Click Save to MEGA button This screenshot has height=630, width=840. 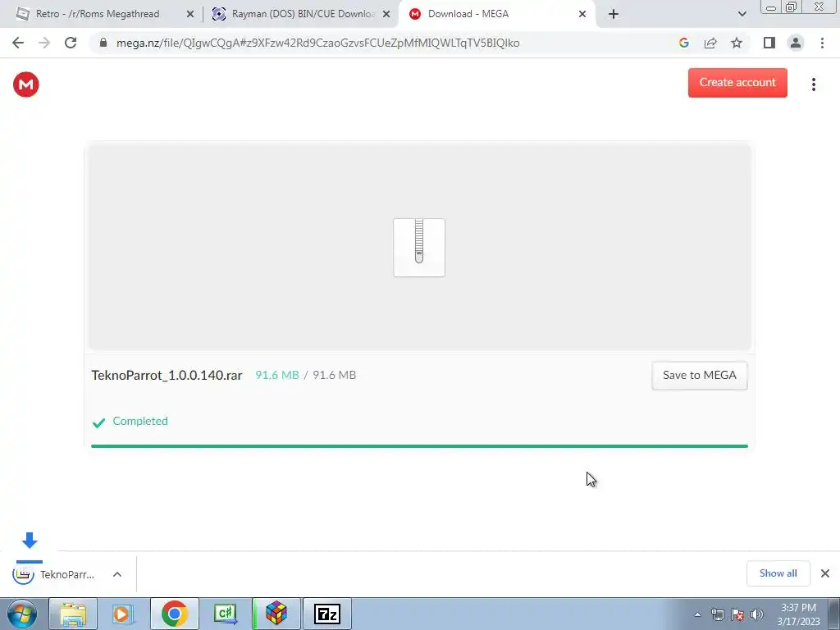[x=699, y=375]
